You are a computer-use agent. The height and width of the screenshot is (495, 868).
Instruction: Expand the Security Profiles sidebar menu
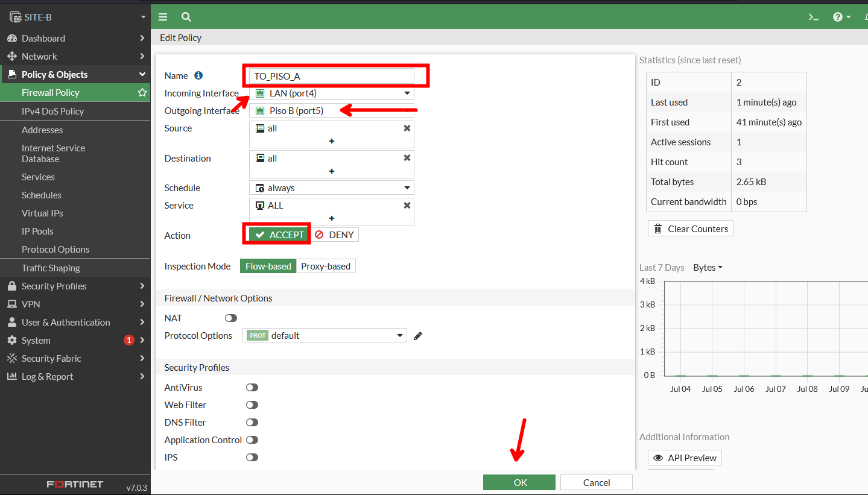(x=75, y=286)
